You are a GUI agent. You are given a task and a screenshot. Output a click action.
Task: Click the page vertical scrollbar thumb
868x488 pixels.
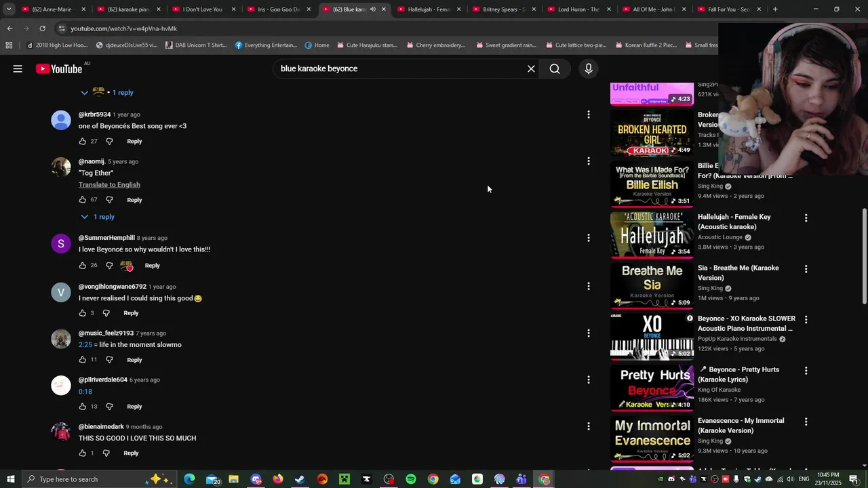point(864,256)
